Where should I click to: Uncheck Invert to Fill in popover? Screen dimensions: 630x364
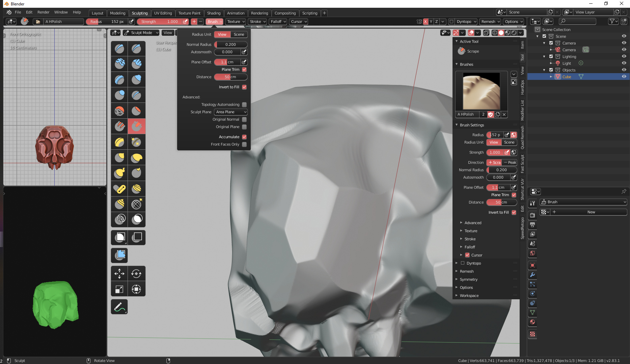pos(244,87)
